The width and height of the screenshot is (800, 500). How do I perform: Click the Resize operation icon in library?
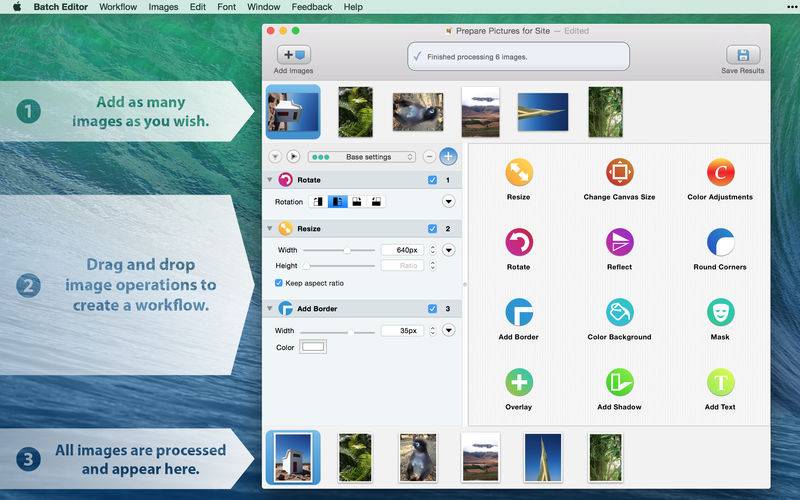coord(519,172)
